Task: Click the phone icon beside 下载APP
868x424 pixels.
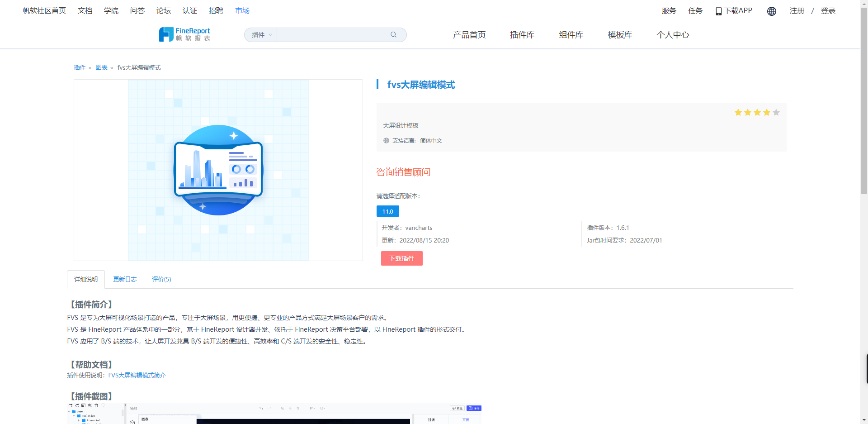Action: pyautogui.click(x=718, y=11)
